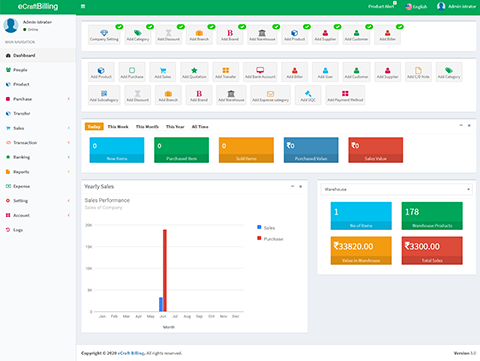
Task: Toggle the Sales legend swatch
Action: 259,227
